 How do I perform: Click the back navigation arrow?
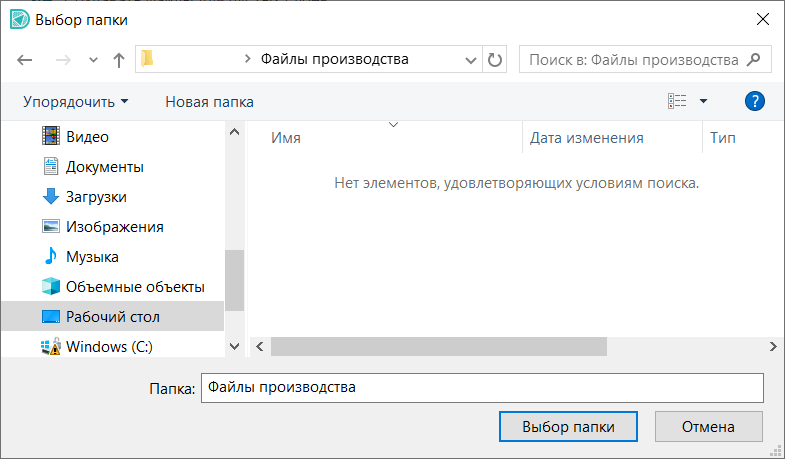click(x=25, y=60)
